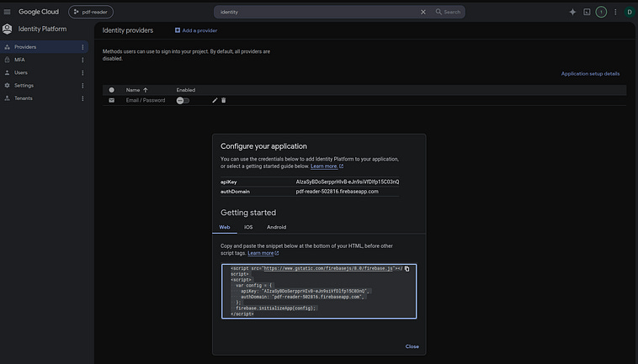Switch to the iOS tab
This screenshot has width=638, height=364.
coord(248,227)
